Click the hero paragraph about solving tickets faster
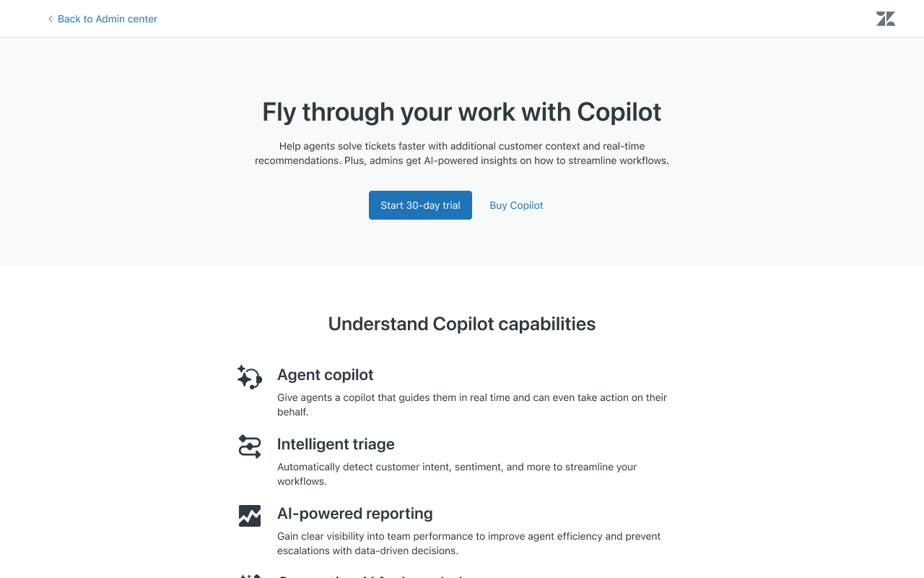 click(x=462, y=153)
